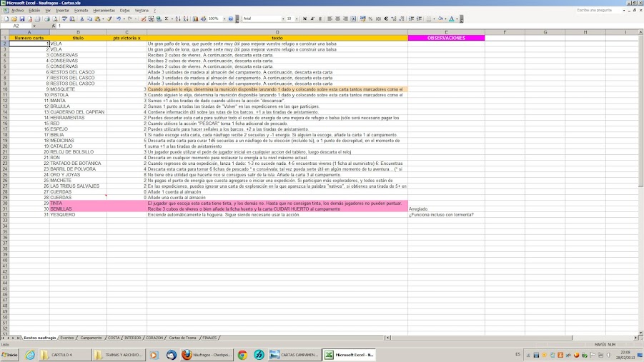Click the Merge and Center icon
This screenshot has width=644, height=362.
[353, 19]
